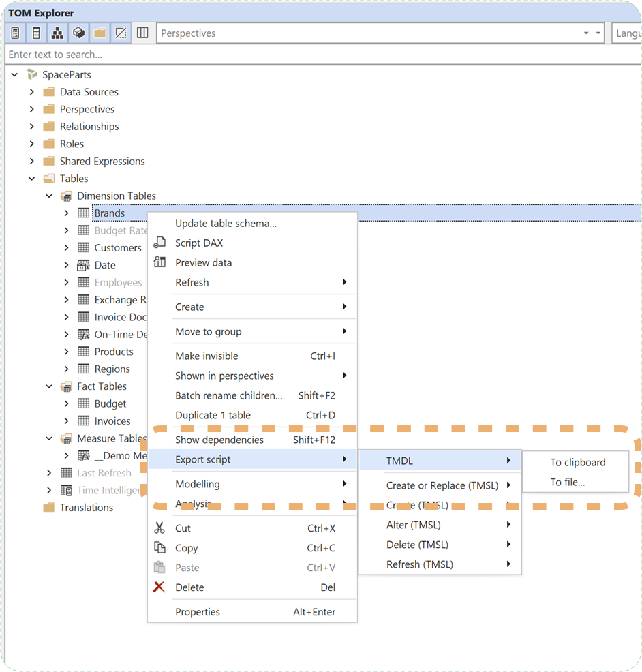Collapse the Tables tree node
The image size is (642, 672).
31,178
